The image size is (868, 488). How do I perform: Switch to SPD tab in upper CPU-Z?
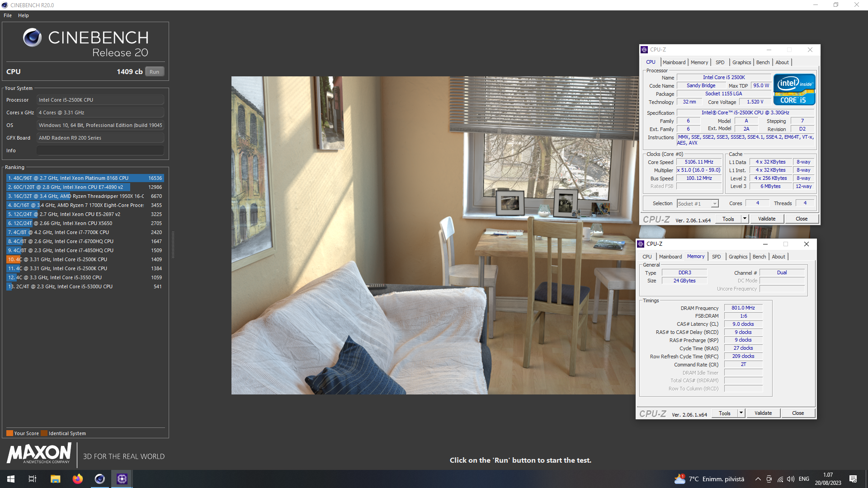720,62
